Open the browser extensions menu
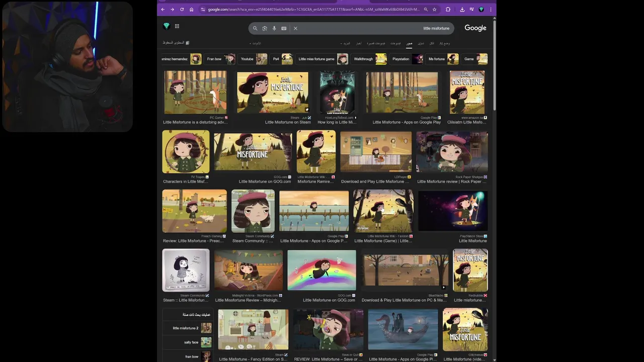The width and height of the screenshot is (644, 362). pyautogui.click(x=448, y=9)
